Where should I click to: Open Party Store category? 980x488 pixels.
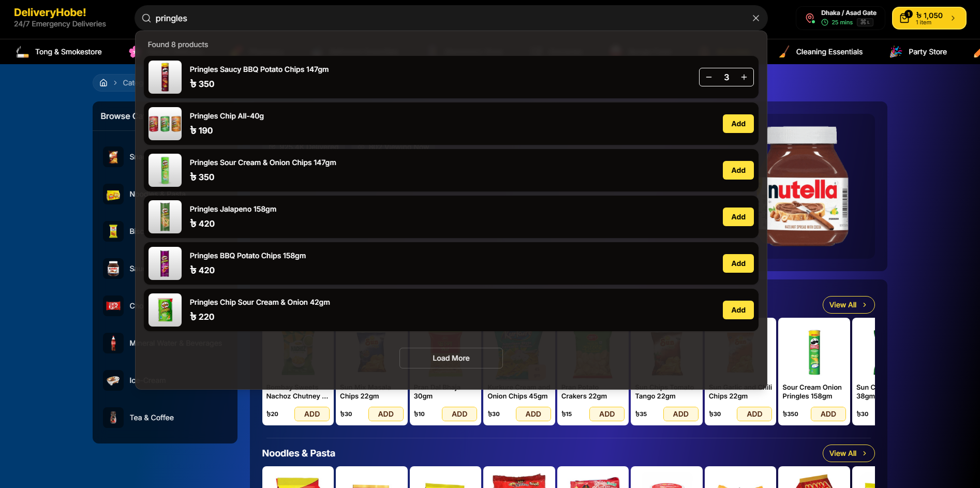coord(928,52)
